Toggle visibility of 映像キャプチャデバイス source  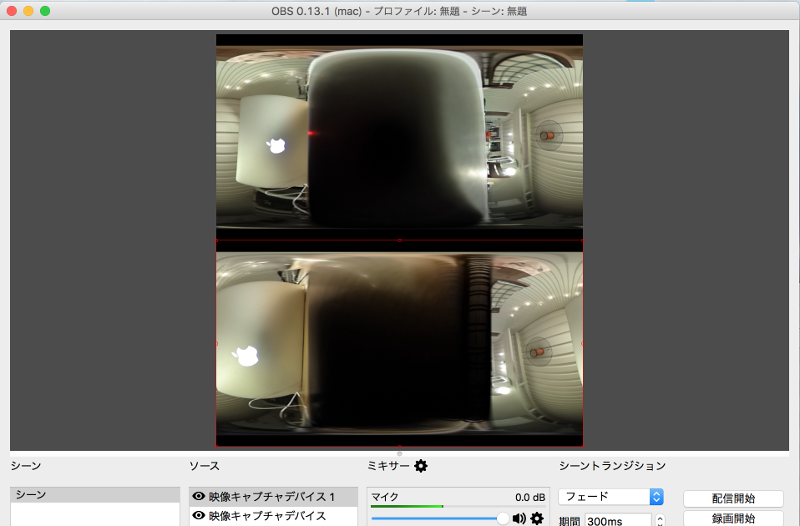pyautogui.click(x=198, y=516)
